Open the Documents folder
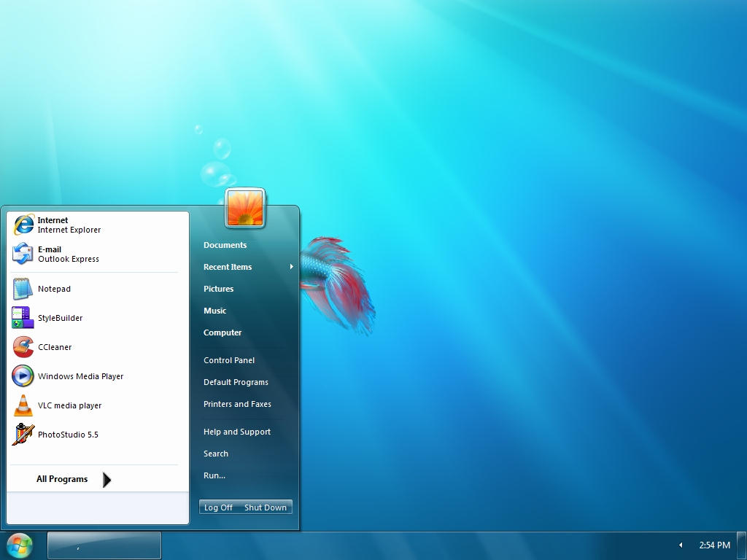 click(225, 245)
